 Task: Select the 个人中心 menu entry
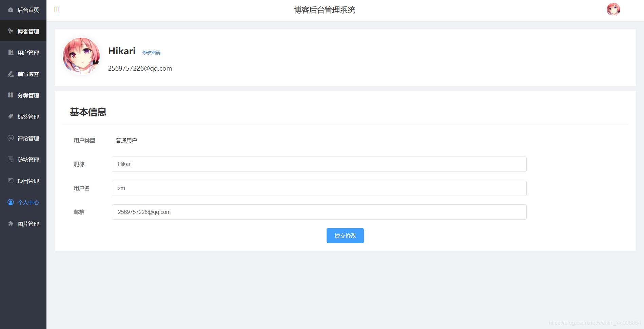tap(23, 202)
